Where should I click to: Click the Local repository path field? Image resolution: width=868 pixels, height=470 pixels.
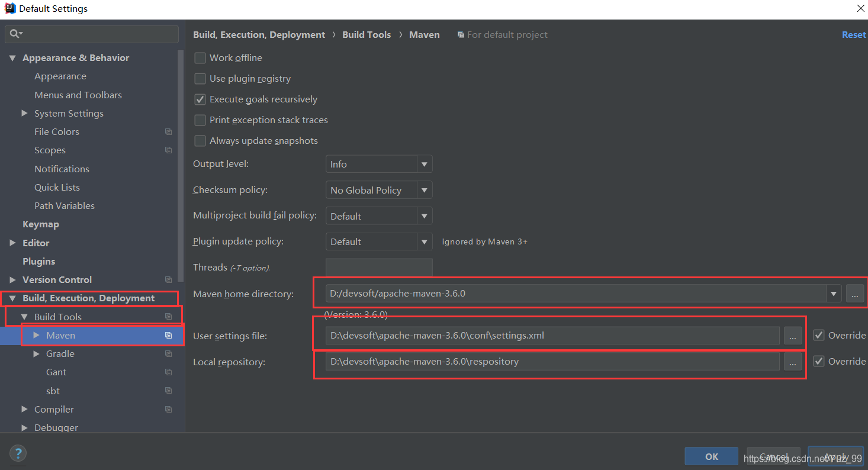coord(552,362)
